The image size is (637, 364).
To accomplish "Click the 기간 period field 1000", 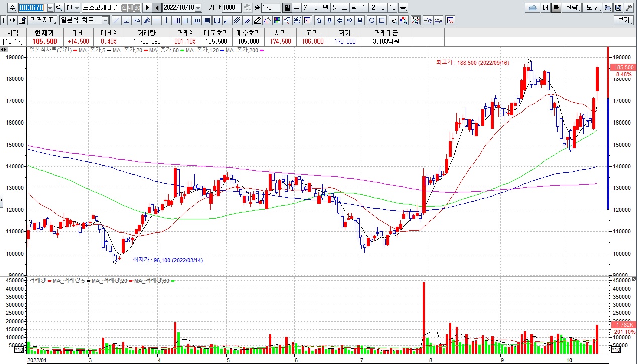I will click(x=231, y=8).
